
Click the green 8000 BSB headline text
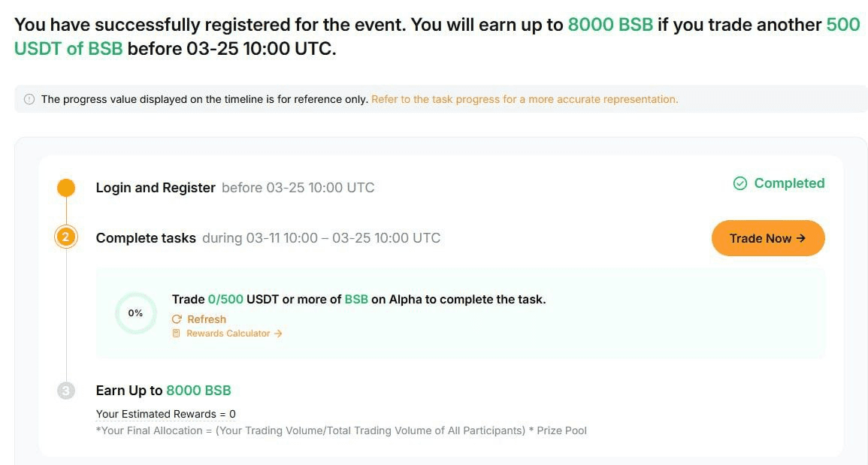point(609,25)
